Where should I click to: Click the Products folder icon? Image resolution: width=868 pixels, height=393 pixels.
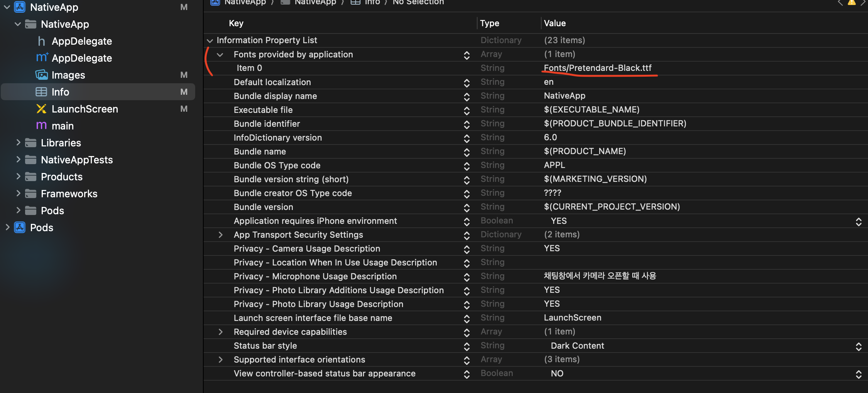point(30,176)
